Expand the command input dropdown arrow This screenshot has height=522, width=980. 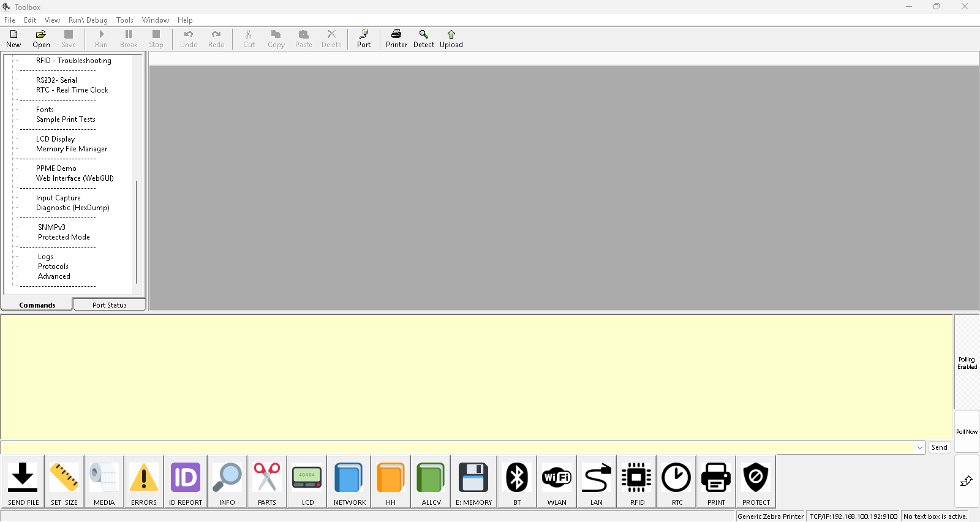tap(920, 448)
